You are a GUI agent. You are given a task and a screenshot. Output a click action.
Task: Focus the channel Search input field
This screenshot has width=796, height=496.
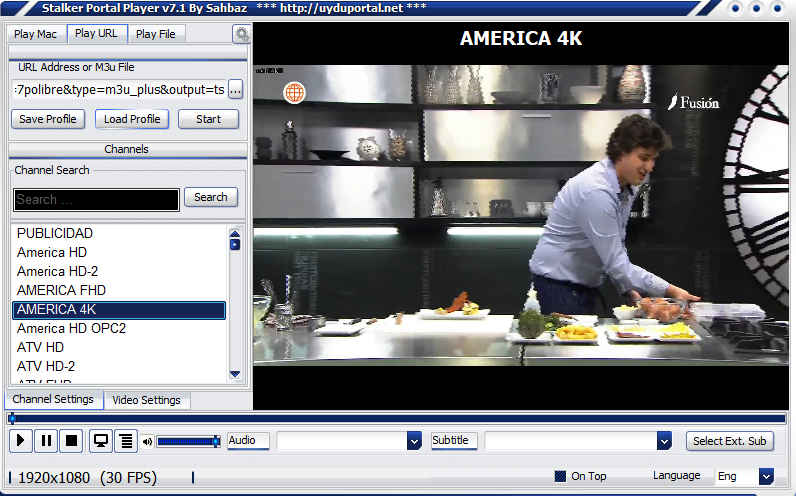click(96, 200)
